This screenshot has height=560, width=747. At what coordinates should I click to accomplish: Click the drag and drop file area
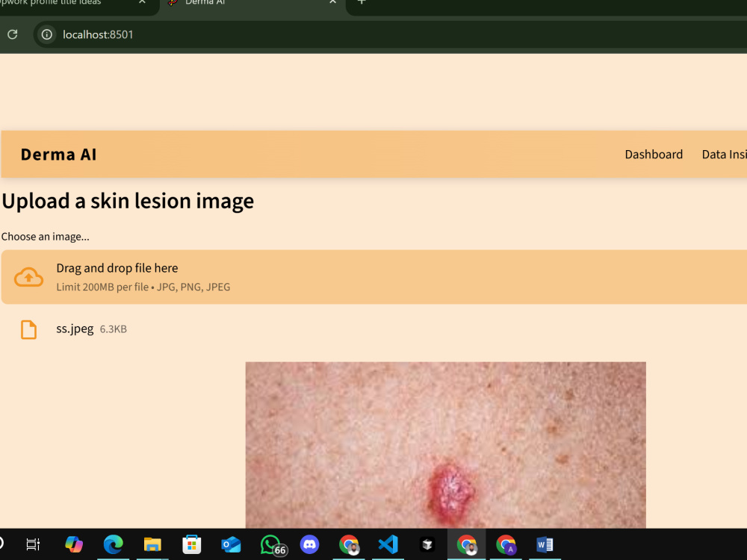coord(374,277)
